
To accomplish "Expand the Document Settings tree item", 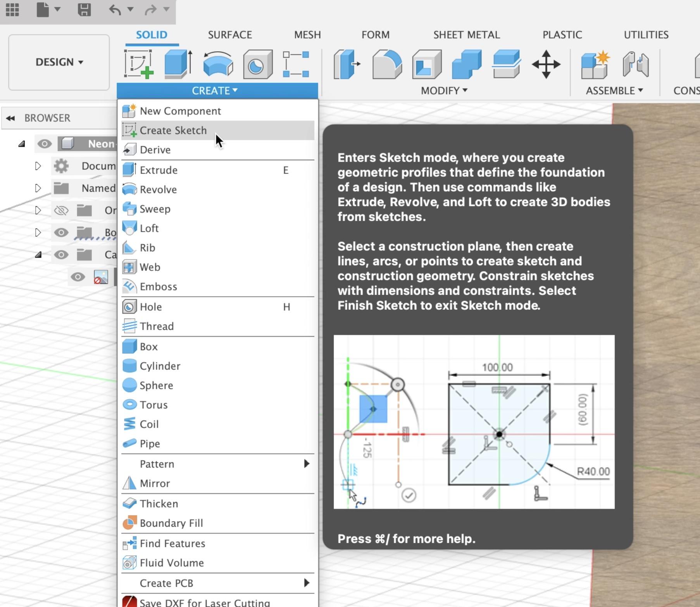I will pos(38,166).
